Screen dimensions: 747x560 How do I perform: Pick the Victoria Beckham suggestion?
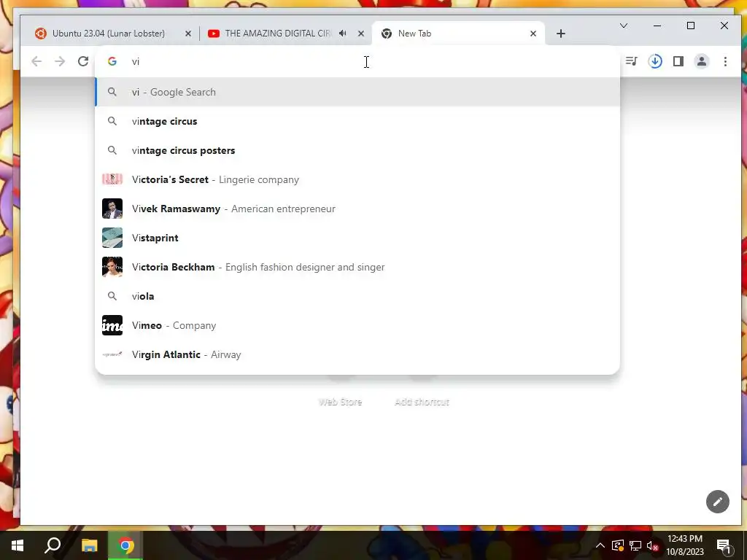pos(357,267)
